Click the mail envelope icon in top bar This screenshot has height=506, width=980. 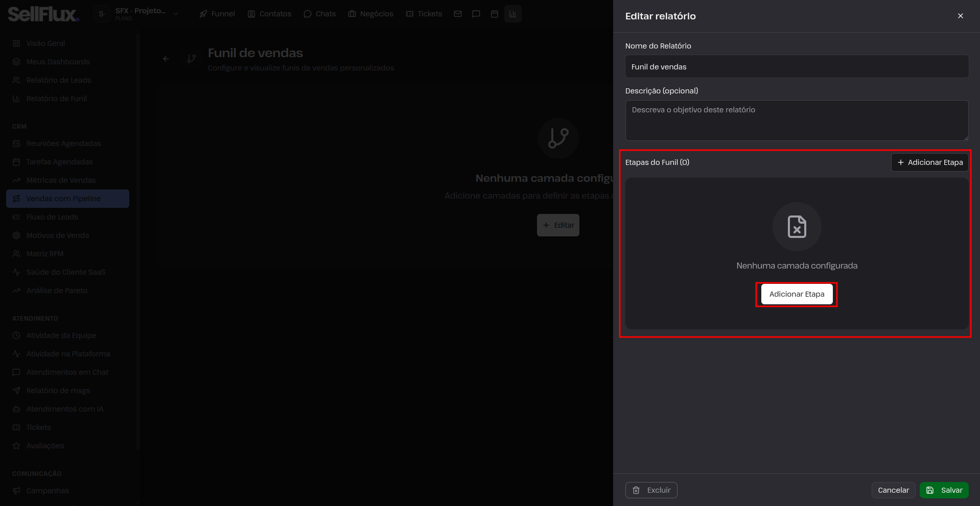pos(458,14)
